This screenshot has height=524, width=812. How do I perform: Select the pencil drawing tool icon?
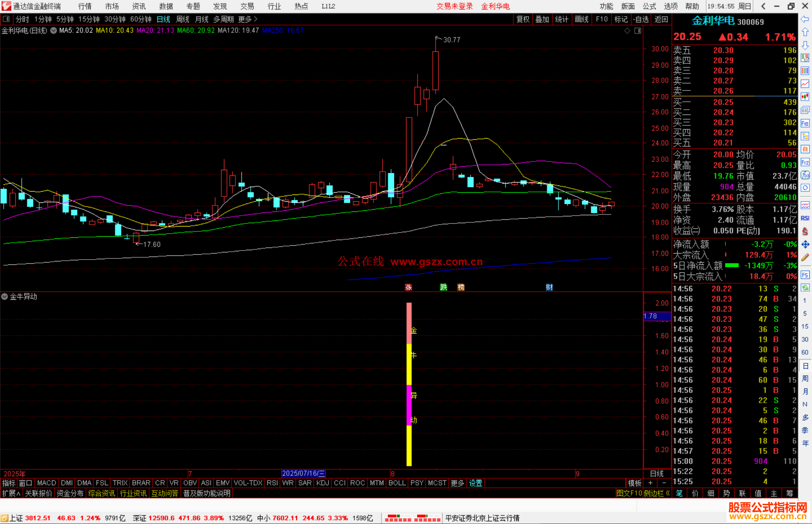[805, 257]
